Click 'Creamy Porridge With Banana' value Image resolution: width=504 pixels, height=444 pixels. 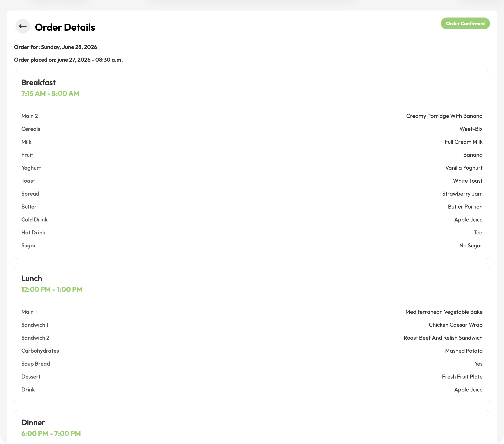click(x=444, y=116)
